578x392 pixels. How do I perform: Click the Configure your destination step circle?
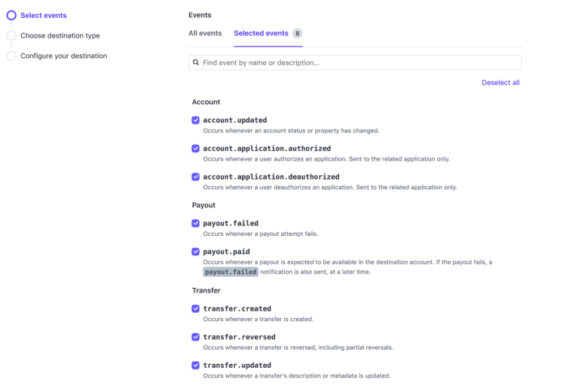coord(11,56)
